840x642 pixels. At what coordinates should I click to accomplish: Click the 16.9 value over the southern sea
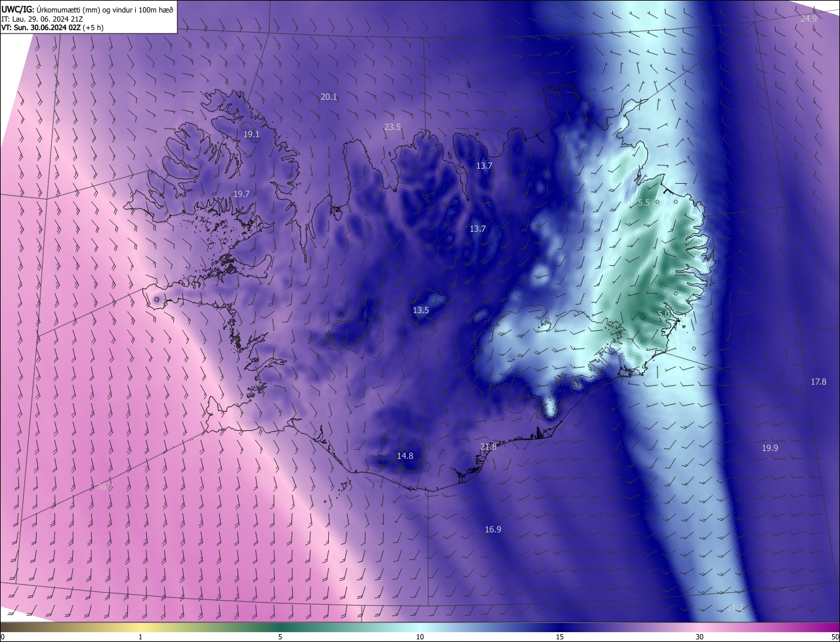tap(493, 530)
